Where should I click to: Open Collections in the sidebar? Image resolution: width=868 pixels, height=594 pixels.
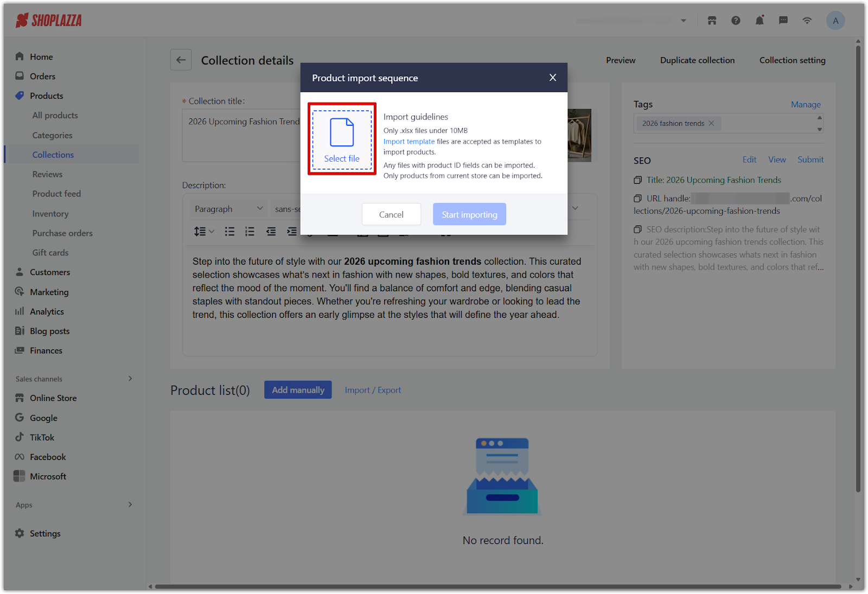coord(53,155)
